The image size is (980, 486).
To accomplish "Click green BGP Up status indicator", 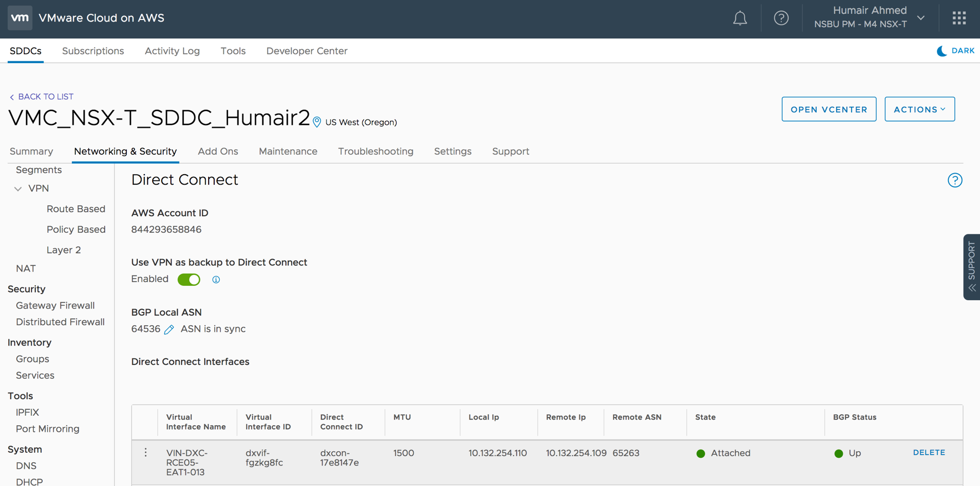I will 838,453.
